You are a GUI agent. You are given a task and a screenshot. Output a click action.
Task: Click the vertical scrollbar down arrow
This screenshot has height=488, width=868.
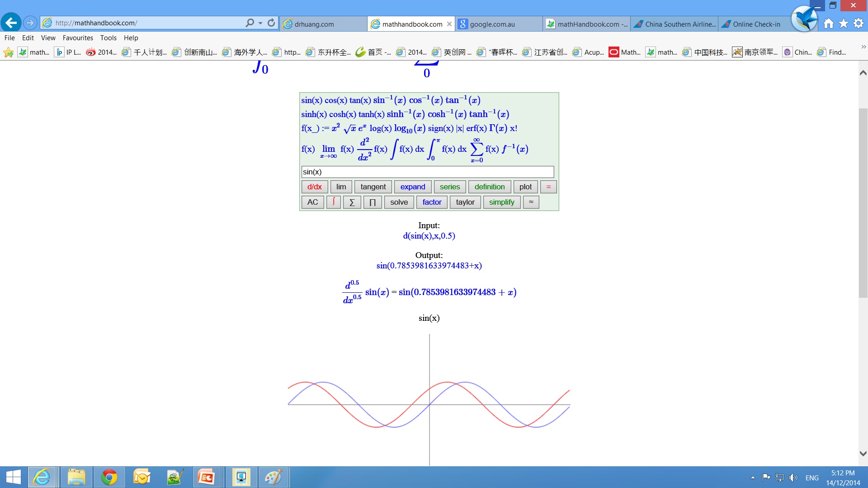863,453
